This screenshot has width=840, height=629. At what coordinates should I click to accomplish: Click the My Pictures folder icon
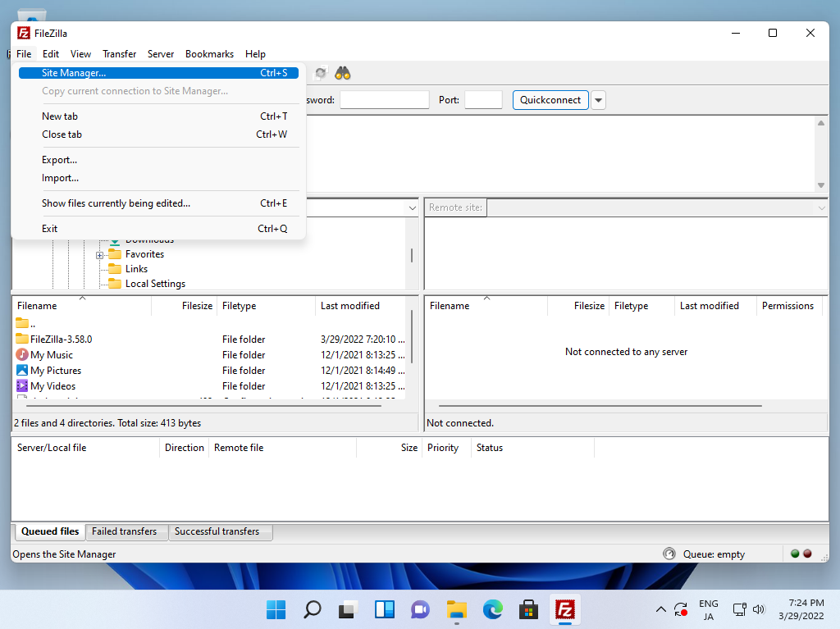22,371
